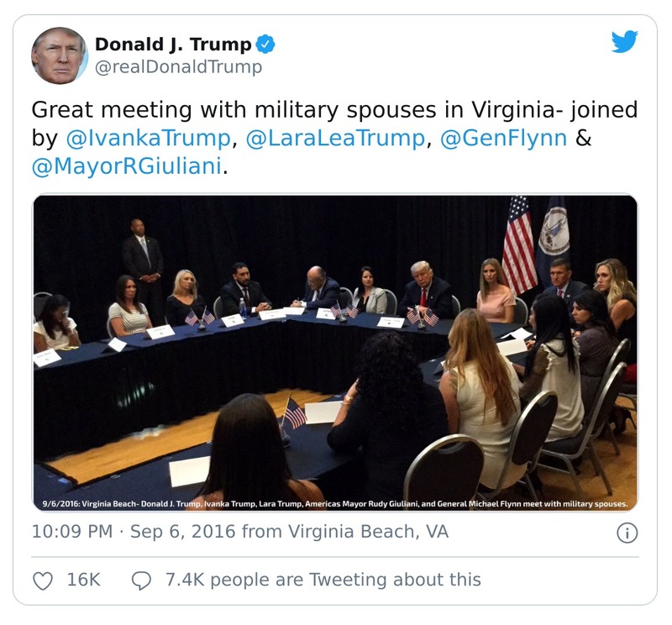Click the @realDonaldTrump username
Image resolution: width=672 pixels, height=625 pixels.
coord(176,65)
